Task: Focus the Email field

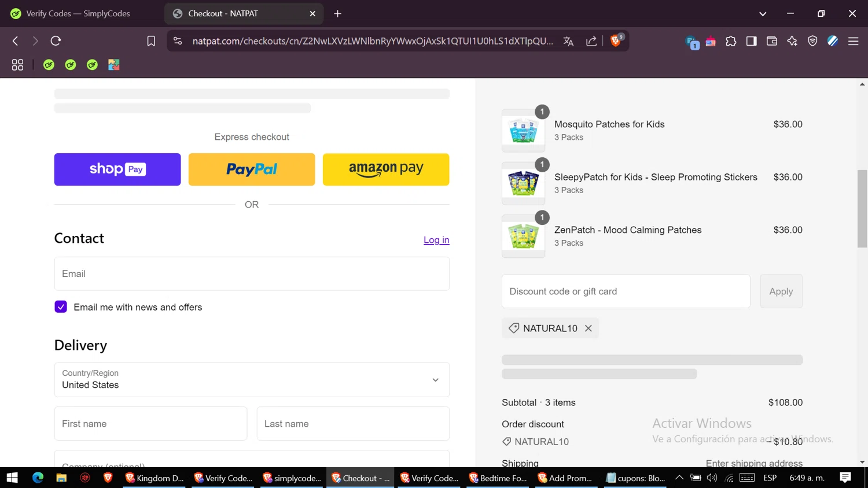Action: click(252, 273)
